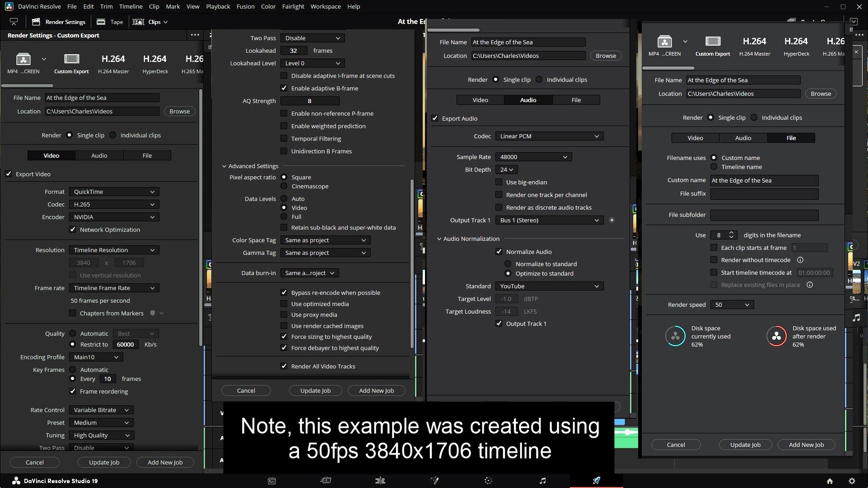Open the Timeline menu
The image size is (868, 488).
pos(131,6)
